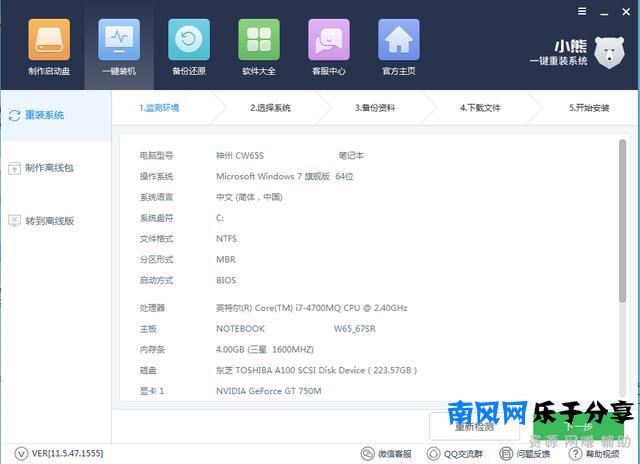Click the BIOS boot mode value
This screenshot has width=640, height=464.
pos(226,280)
